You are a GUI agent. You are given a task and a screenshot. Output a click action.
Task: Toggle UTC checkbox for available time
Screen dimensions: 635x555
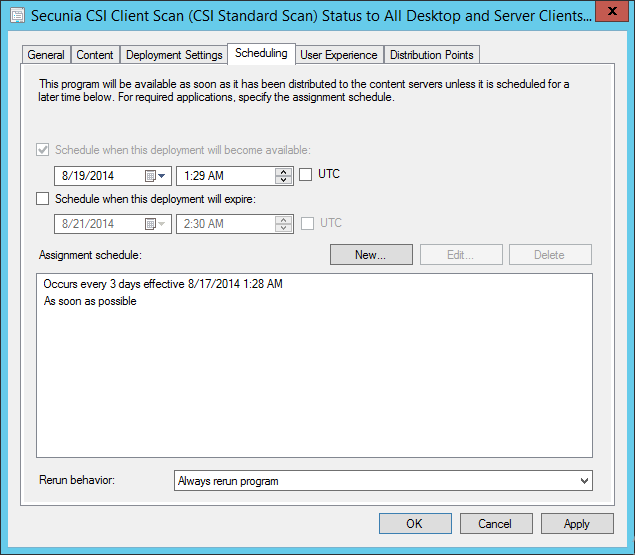(x=306, y=175)
